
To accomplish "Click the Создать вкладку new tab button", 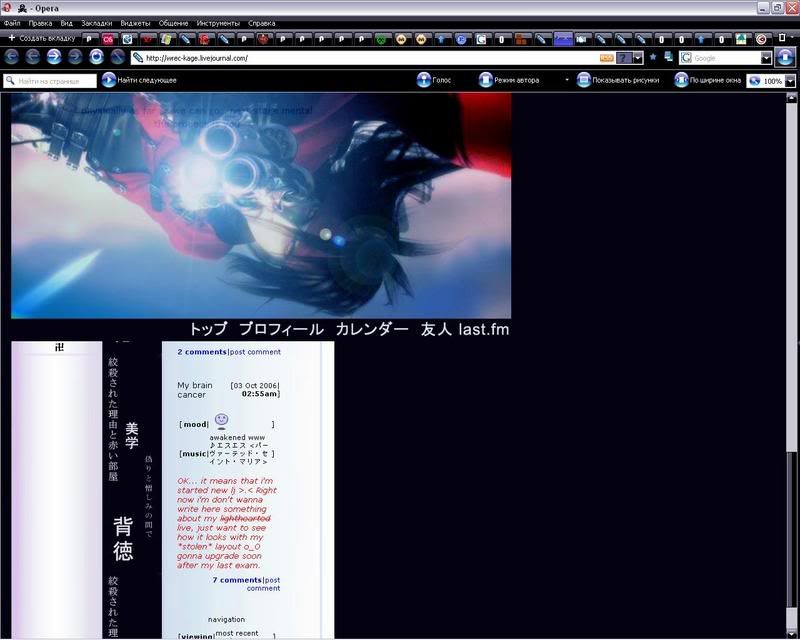I will point(42,38).
